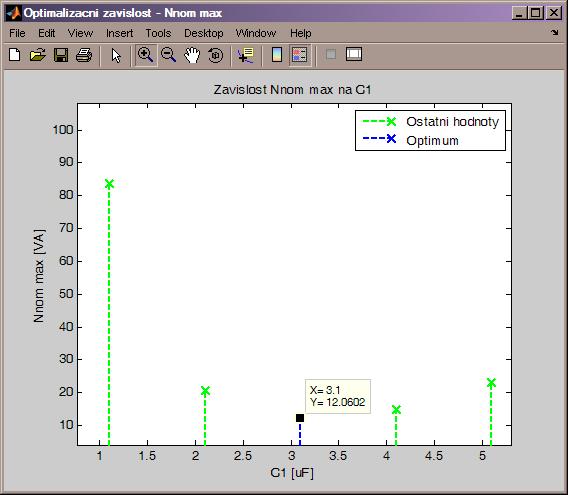Open the File menu
The width and height of the screenshot is (568, 495).
17,33
